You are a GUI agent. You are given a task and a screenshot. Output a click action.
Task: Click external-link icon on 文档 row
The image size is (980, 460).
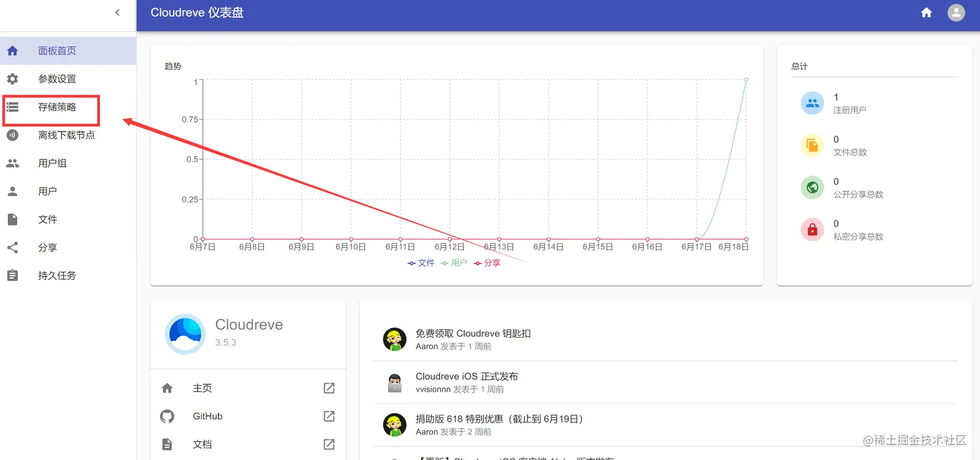pos(329,444)
